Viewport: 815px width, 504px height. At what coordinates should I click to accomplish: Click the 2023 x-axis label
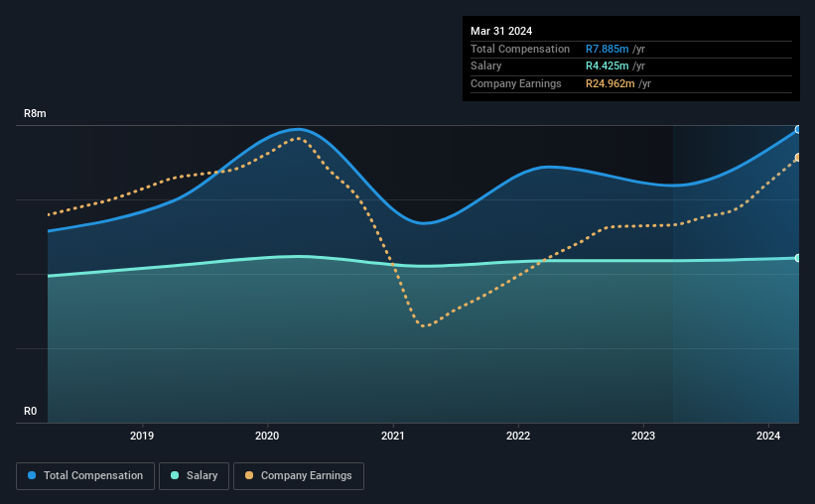643,436
